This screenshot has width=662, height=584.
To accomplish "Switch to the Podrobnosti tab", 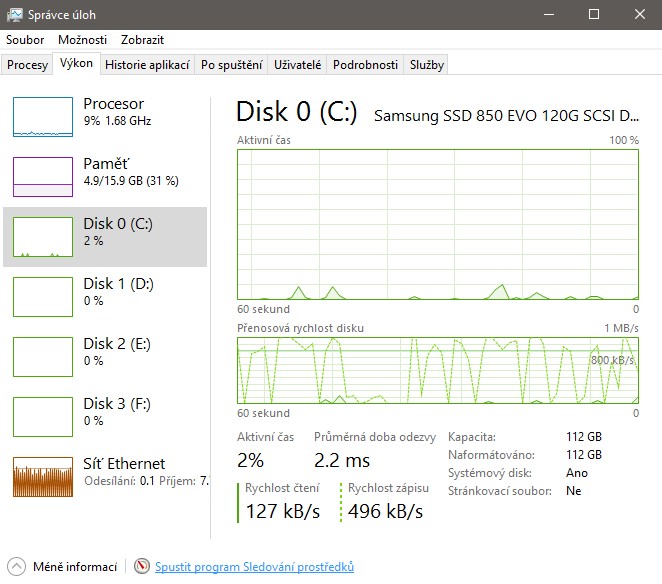I will click(x=365, y=65).
